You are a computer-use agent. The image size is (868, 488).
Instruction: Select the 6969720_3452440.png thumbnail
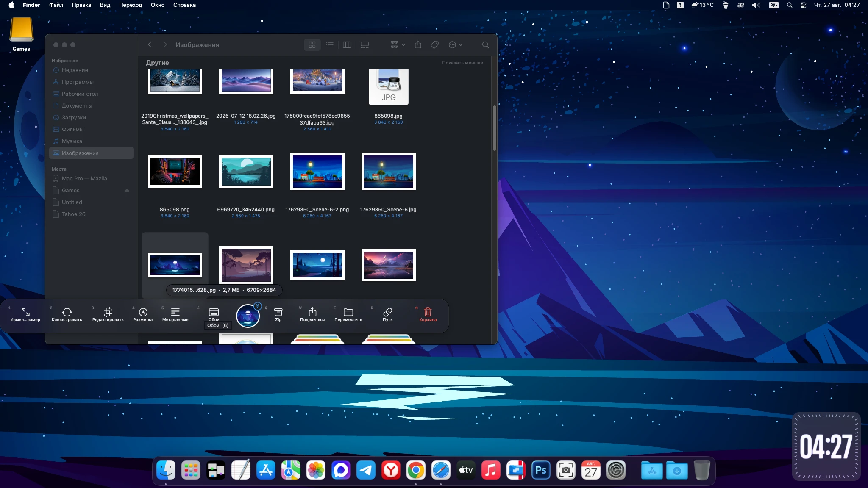coord(246,171)
